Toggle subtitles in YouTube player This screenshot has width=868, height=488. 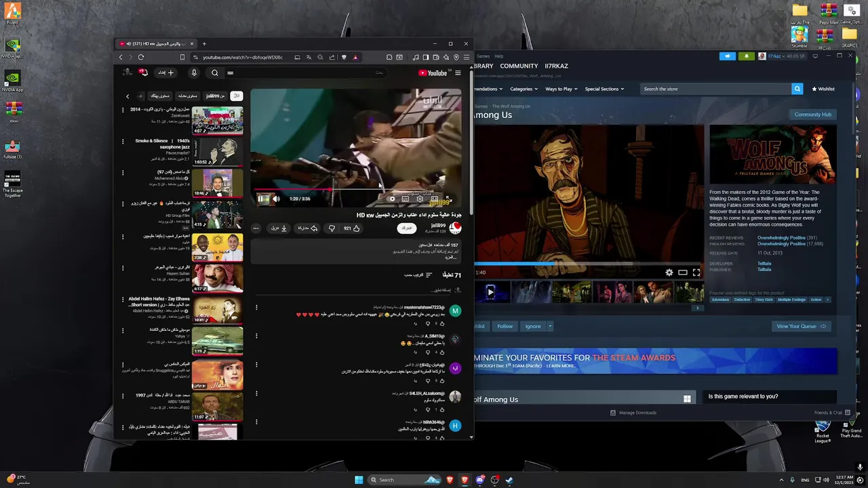(x=405, y=199)
